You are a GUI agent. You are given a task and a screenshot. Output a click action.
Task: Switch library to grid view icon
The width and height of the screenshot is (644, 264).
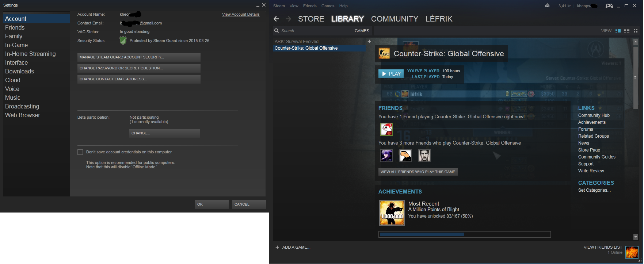[636, 31]
